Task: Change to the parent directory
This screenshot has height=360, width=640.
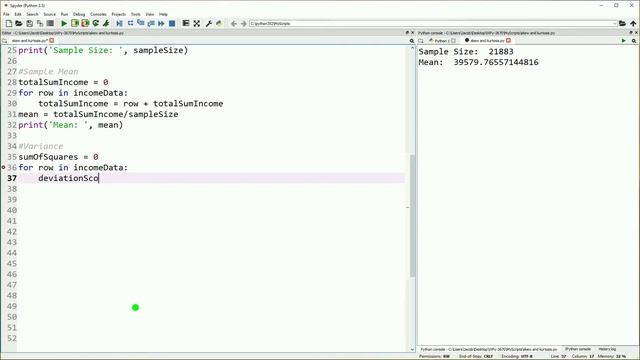Action: pos(633,24)
